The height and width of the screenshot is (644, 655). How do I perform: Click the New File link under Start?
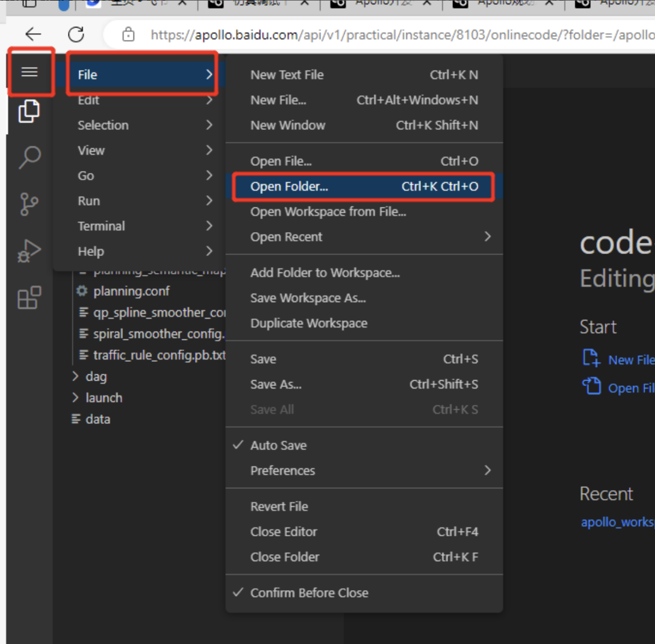[x=630, y=360]
